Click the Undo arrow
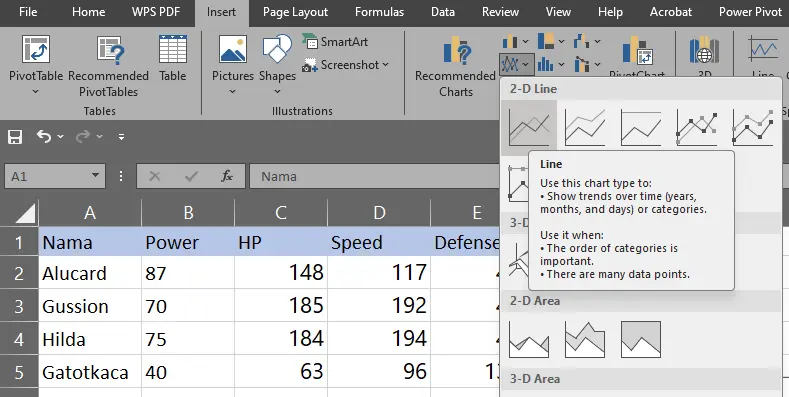This screenshot has height=397, width=789. coord(44,136)
